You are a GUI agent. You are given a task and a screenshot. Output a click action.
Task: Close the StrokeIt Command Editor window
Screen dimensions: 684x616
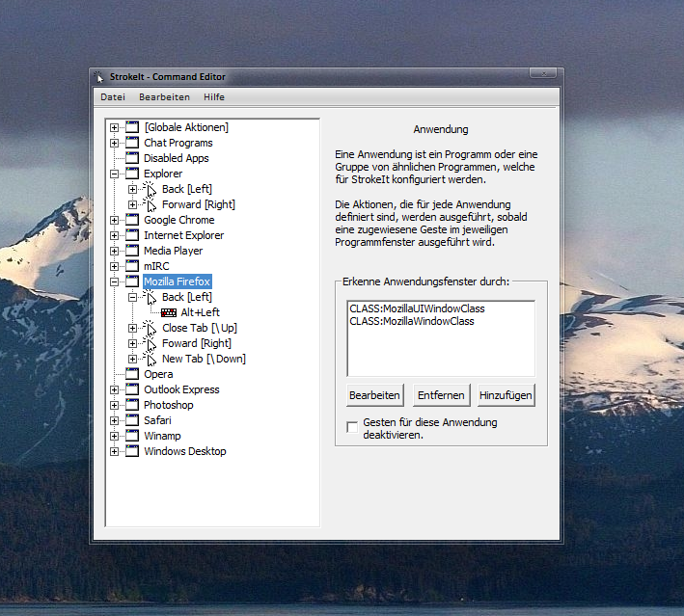(543, 73)
